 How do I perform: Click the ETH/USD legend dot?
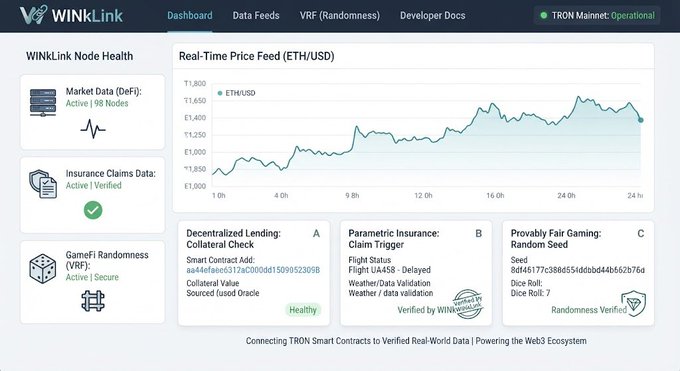220,93
